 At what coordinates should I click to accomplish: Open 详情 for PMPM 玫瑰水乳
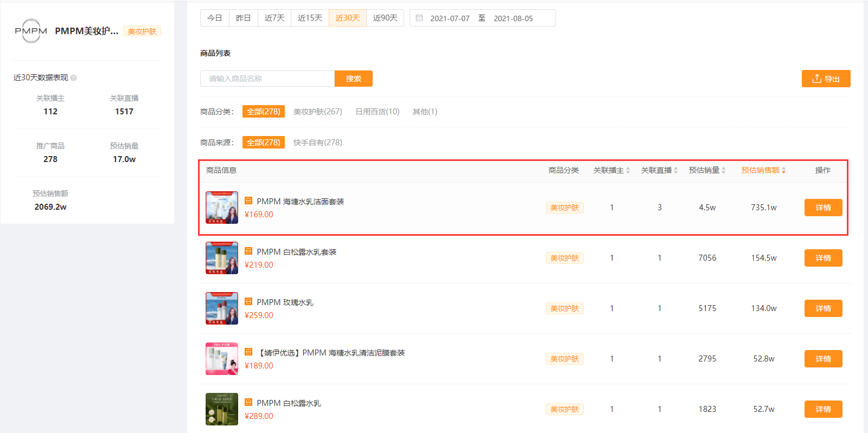pos(824,308)
